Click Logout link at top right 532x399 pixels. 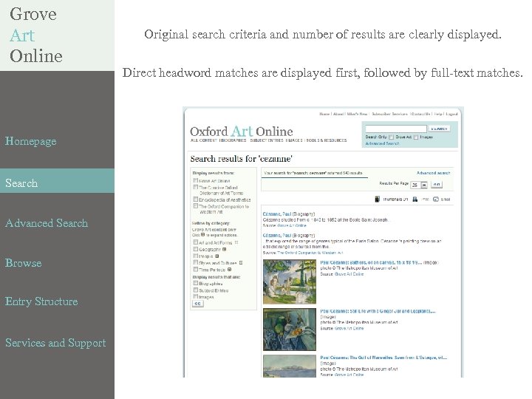pyautogui.click(x=451, y=114)
